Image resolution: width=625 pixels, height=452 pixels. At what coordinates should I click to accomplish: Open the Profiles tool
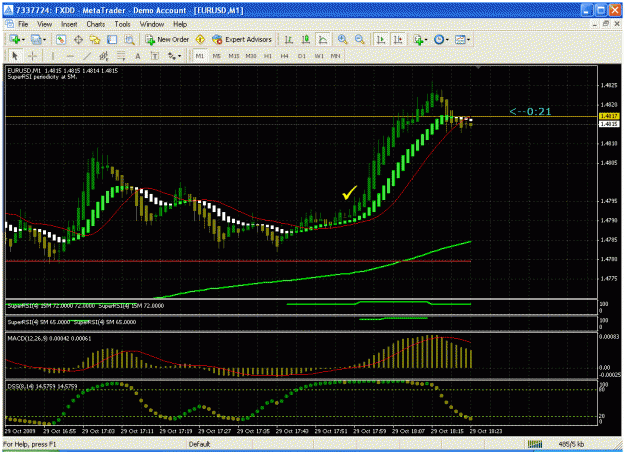pyautogui.click(x=36, y=39)
